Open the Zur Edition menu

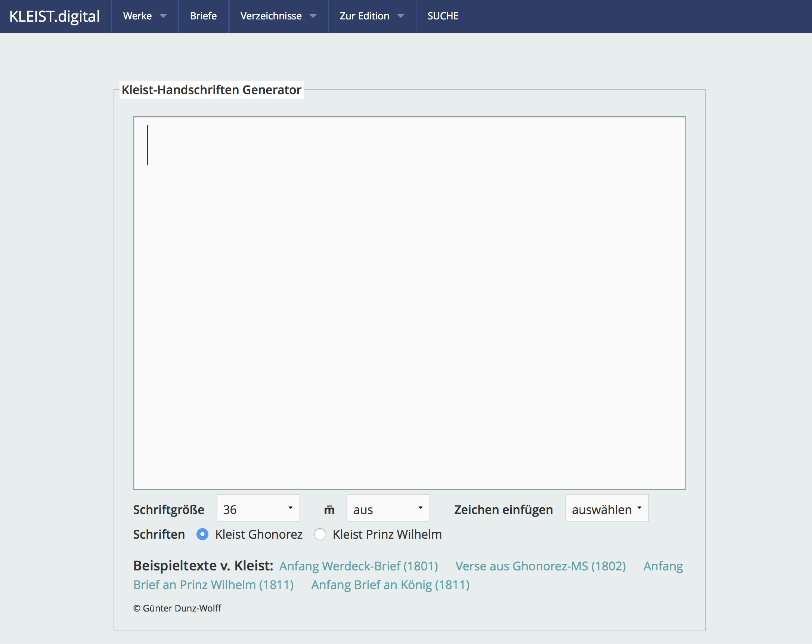[364, 16]
